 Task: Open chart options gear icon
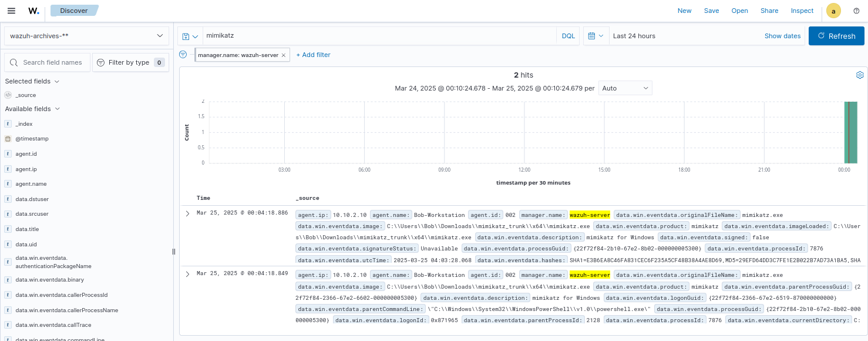pyautogui.click(x=860, y=75)
